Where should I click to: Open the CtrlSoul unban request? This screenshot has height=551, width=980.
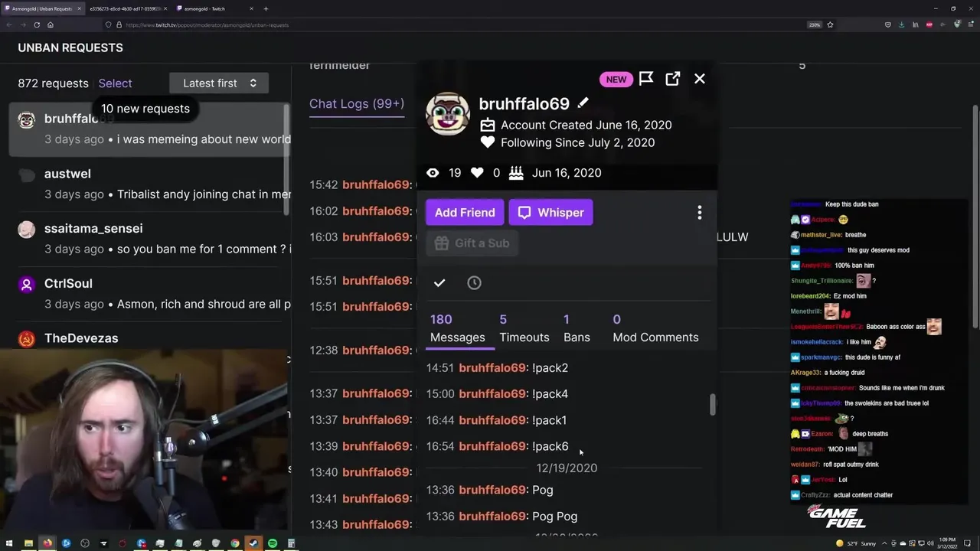pyautogui.click(x=150, y=294)
